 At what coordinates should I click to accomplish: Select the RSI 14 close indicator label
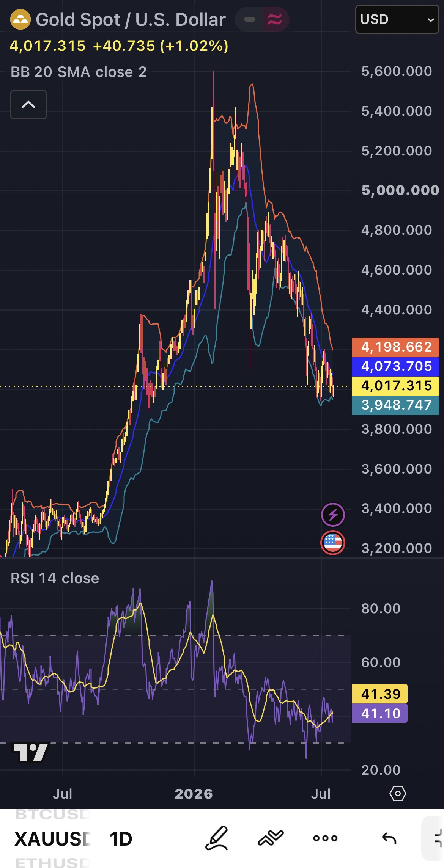click(x=55, y=578)
